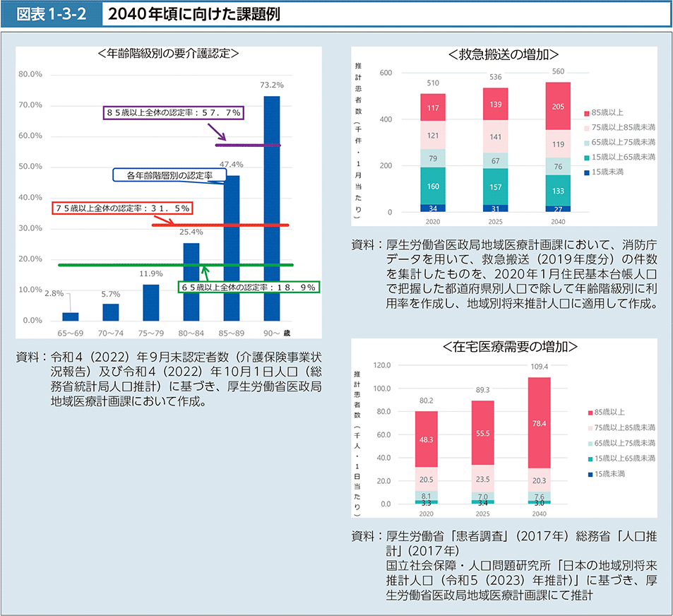
Task: Click the 73.2% bar value label
Action: [272, 85]
